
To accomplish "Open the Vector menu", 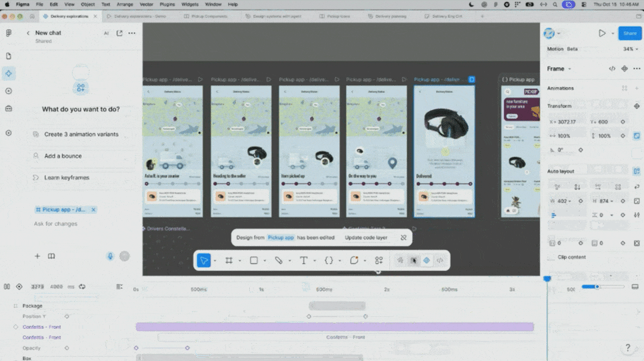I will [x=146, y=4].
